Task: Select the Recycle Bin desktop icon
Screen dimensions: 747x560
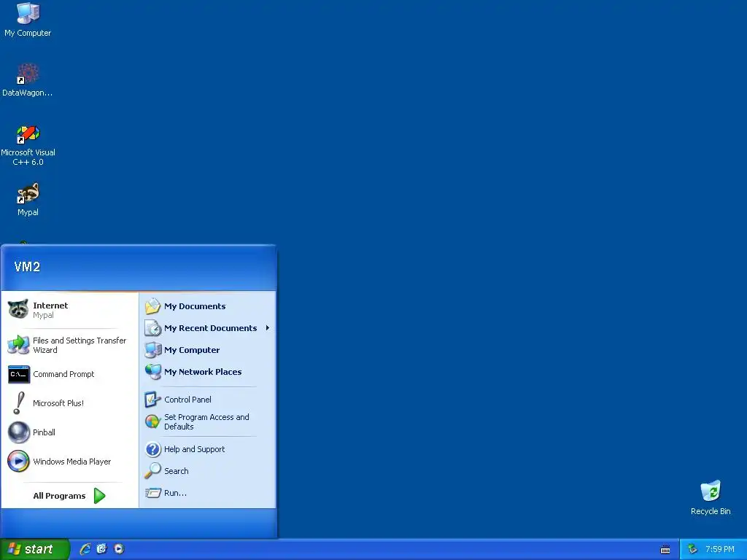Action: coord(711,497)
